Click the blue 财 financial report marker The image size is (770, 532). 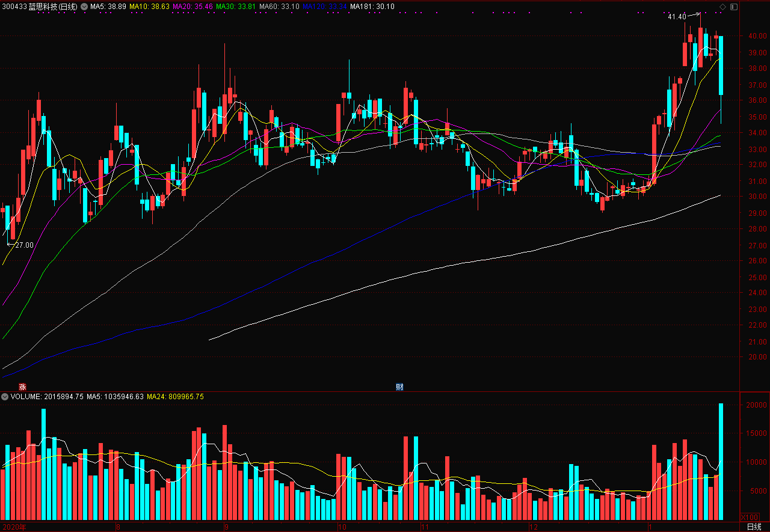point(399,387)
